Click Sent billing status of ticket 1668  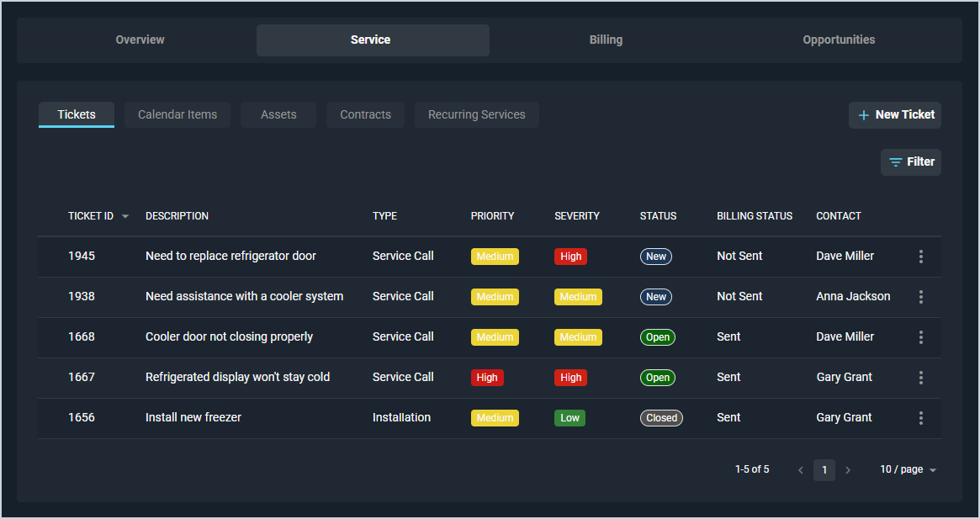coord(728,337)
